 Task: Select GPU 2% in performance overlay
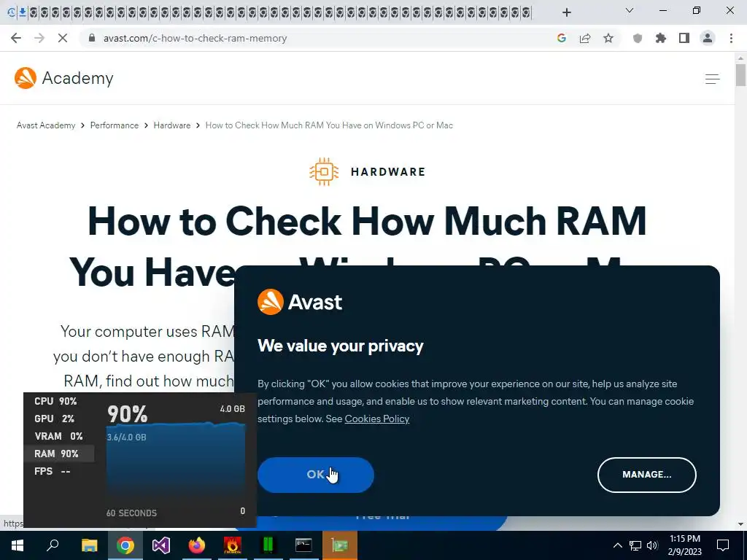(x=54, y=419)
